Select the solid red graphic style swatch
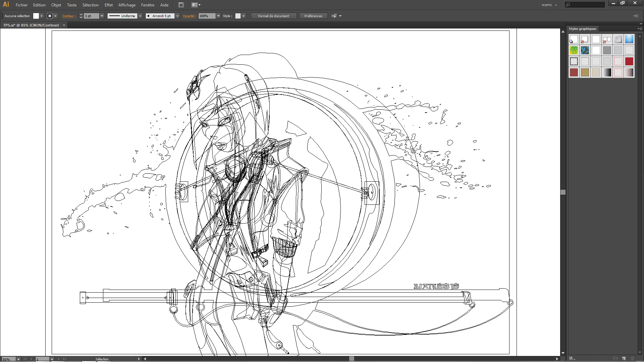 tap(629, 61)
